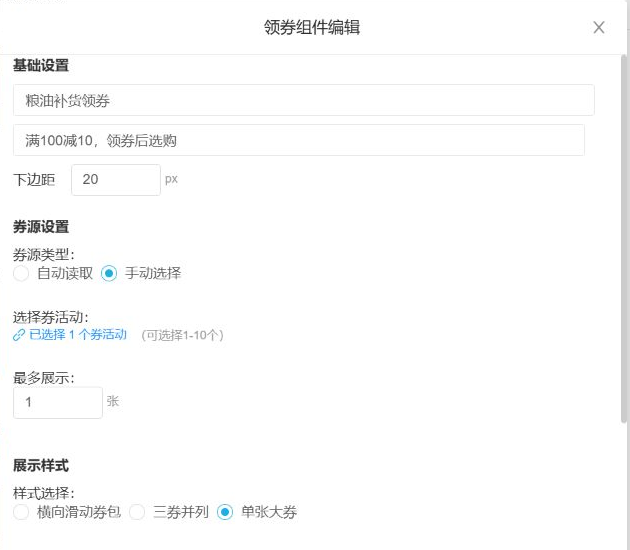
Task: Close the 领券组件编辑 dialog
Action: (599, 28)
